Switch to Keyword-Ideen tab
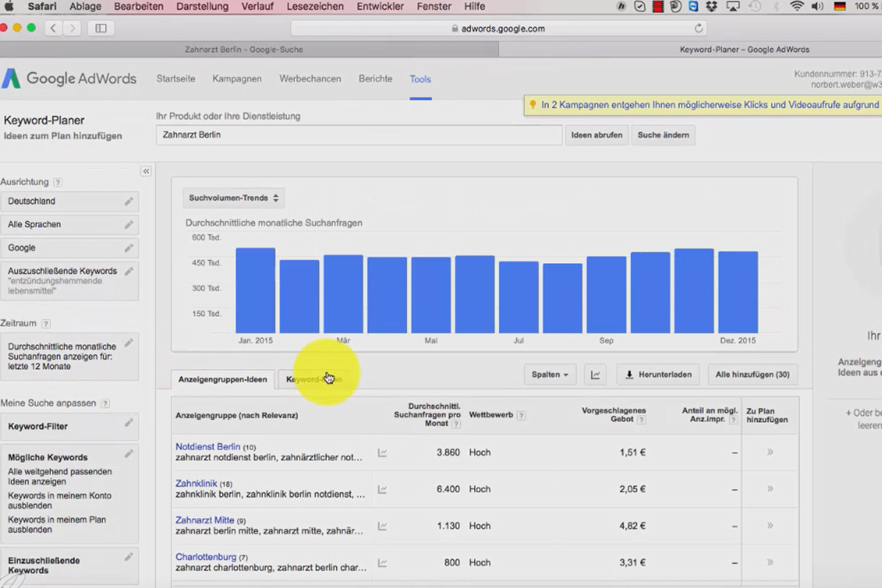Viewport: 882px width, 588px height. click(314, 379)
